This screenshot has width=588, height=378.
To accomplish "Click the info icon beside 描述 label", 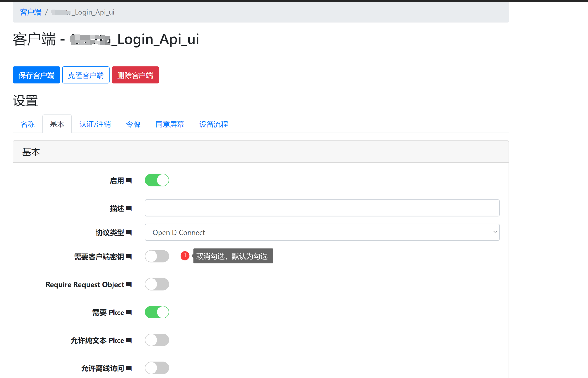I will (129, 208).
